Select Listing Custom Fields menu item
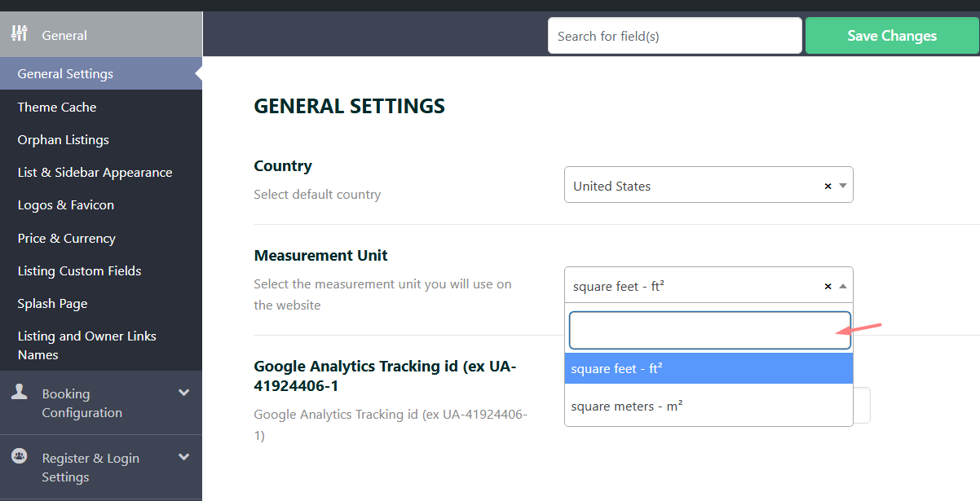The image size is (980, 501). 79,270
